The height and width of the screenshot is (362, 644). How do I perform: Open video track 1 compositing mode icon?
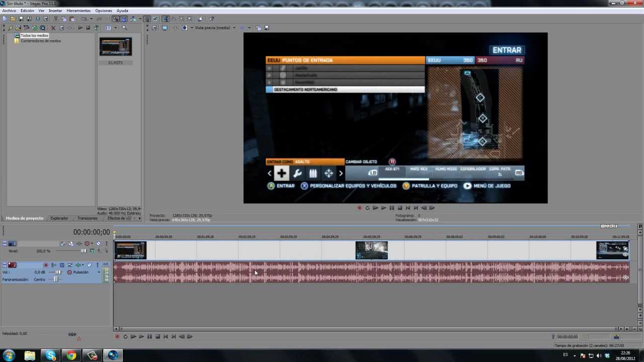tap(93, 251)
